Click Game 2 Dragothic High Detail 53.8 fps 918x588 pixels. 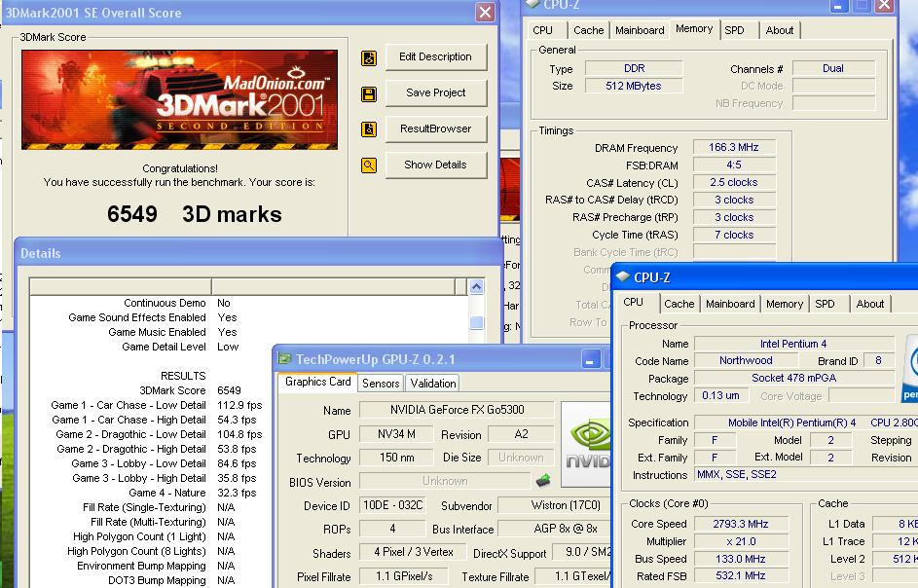point(237,449)
